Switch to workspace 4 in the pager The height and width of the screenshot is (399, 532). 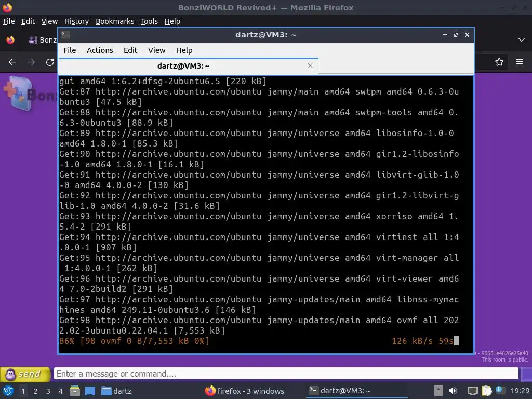(61, 391)
